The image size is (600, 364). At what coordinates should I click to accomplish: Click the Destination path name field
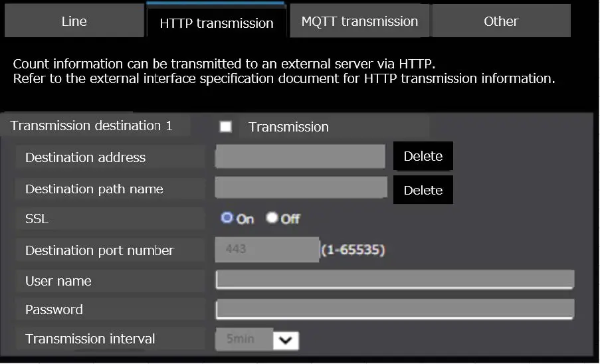pyautogui.click(x=301, y=187)
